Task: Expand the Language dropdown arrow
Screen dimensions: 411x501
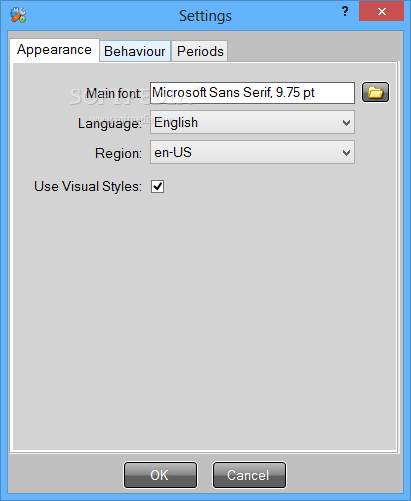Action: (346, 123)
